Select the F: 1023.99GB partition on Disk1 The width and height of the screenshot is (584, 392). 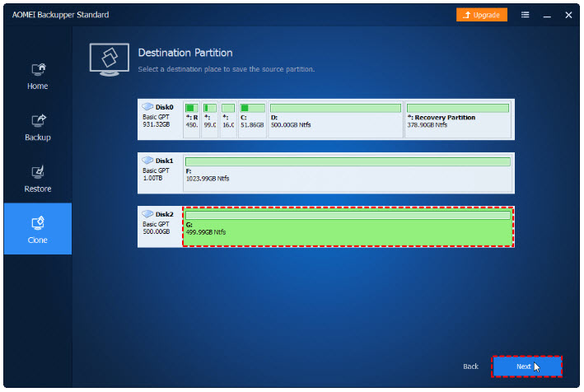(x=348, y=171)
